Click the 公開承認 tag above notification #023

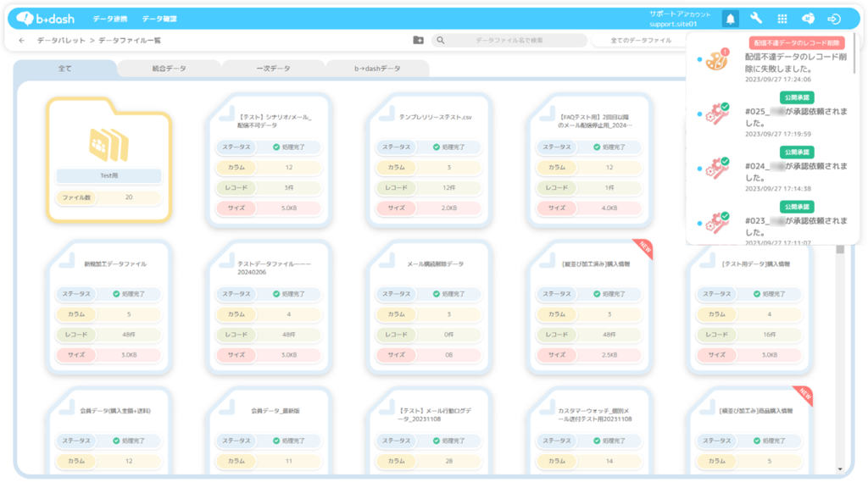pos(797,207)
